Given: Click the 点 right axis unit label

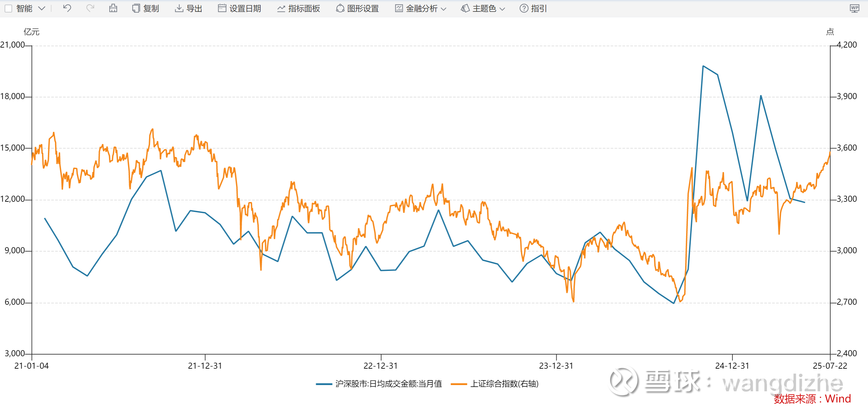Looking at the screenshot, I should 830,32.
